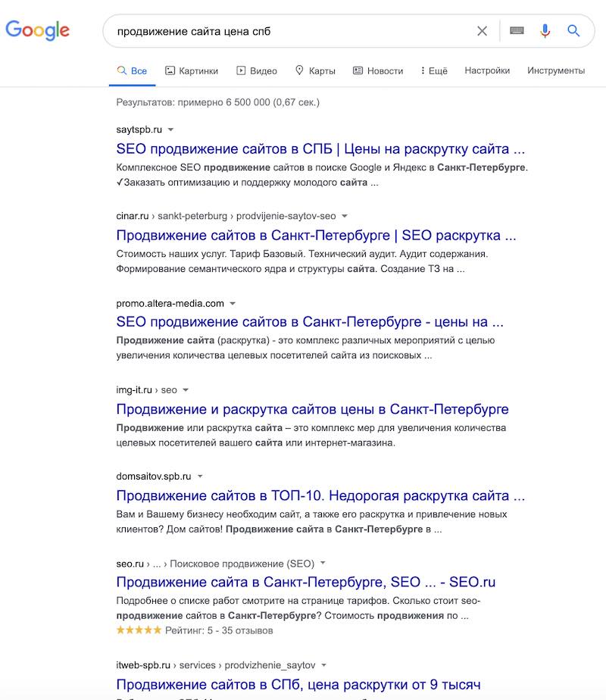The width and height of the screenshot is (606, 700).
Task: Open result "SEO продвижение сайтов в Санкт-Петербурге - цены на"
Action: 310,321
